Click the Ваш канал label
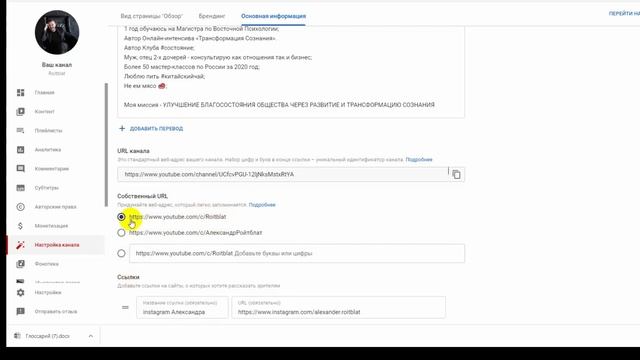Screen dimensions: 640x360 (57, 65)
